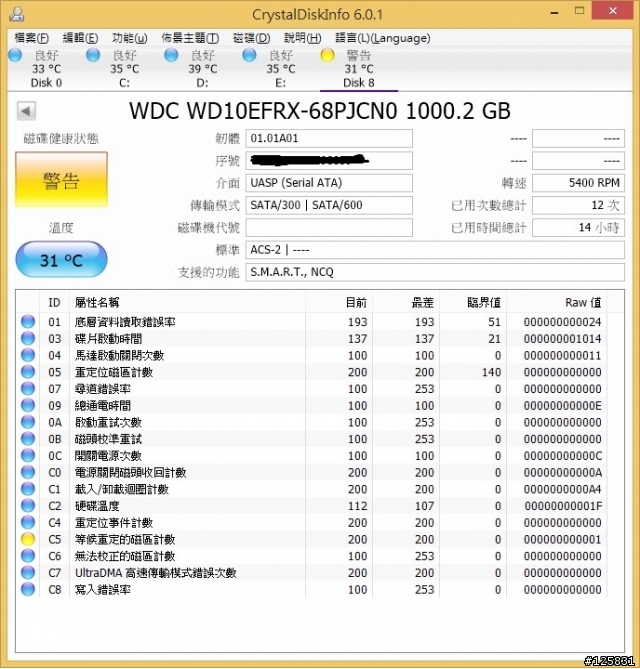
Task: Click the status icon for attribute C1
Action: [x=28, y=489]
